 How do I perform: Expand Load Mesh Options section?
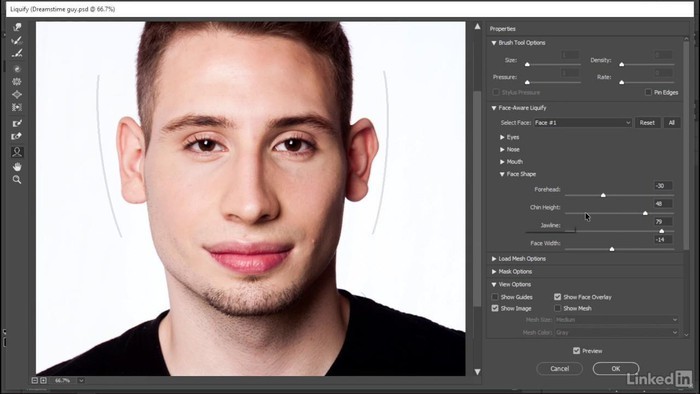(494, 259)
